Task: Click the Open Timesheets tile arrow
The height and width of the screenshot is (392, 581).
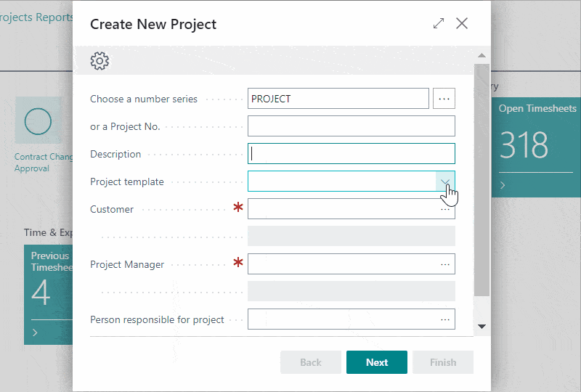Action: click(503, 185)
